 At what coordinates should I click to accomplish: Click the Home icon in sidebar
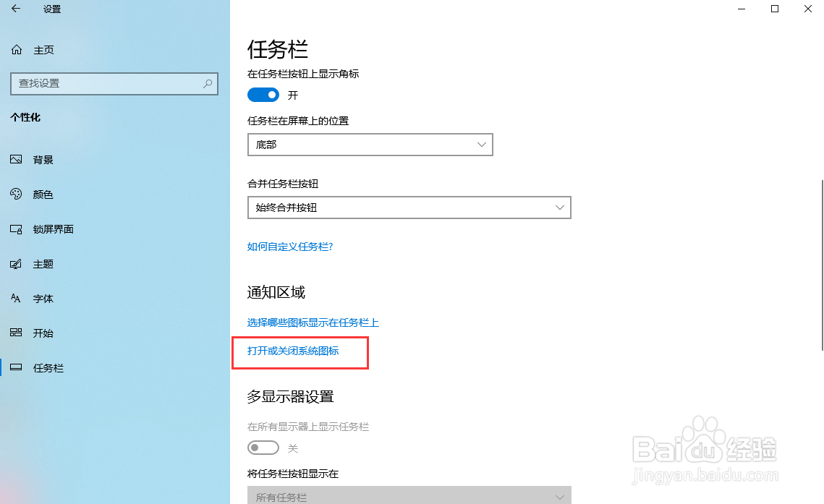(16, 49)
